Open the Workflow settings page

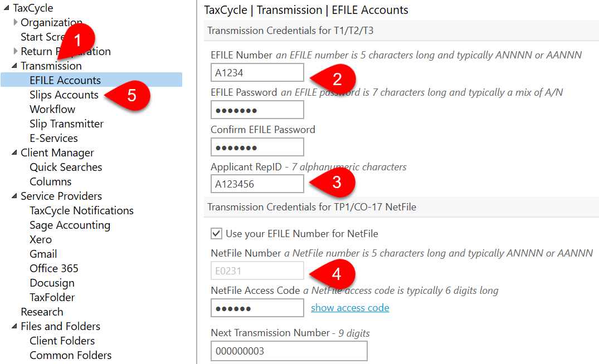(x=52, y=109)
